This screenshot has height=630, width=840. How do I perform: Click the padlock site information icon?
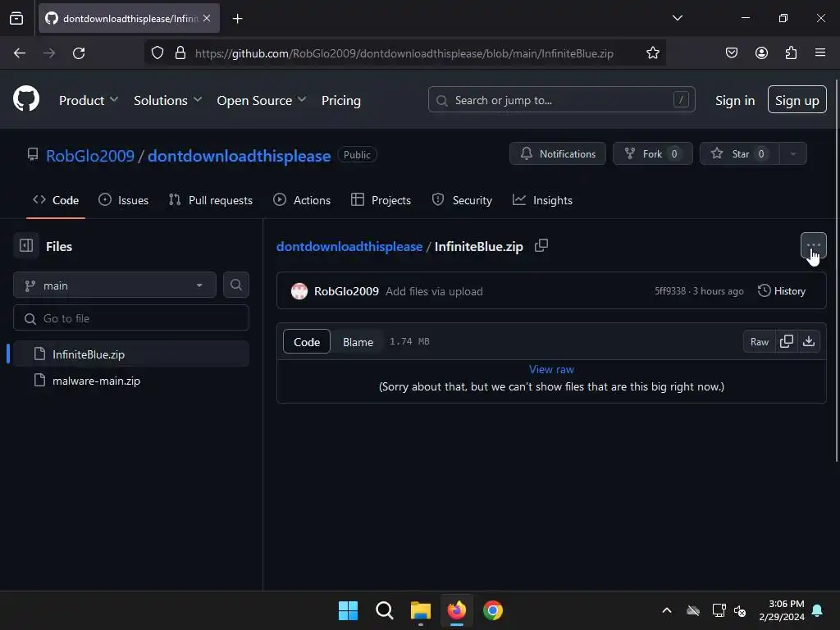click(180, 53)
